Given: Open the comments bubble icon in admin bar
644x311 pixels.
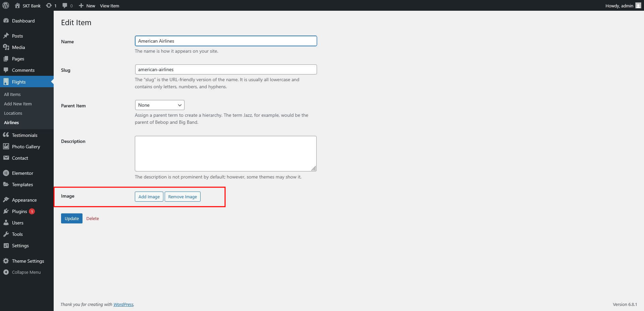Looking at the screenshot, I should point(65,6).
